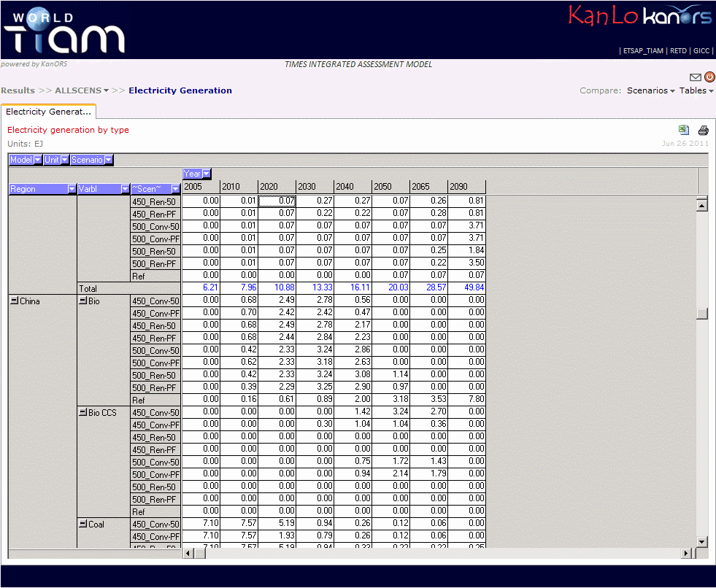Select Bio CCS 450_Conv-50 scenario label

tap(155, 413)
